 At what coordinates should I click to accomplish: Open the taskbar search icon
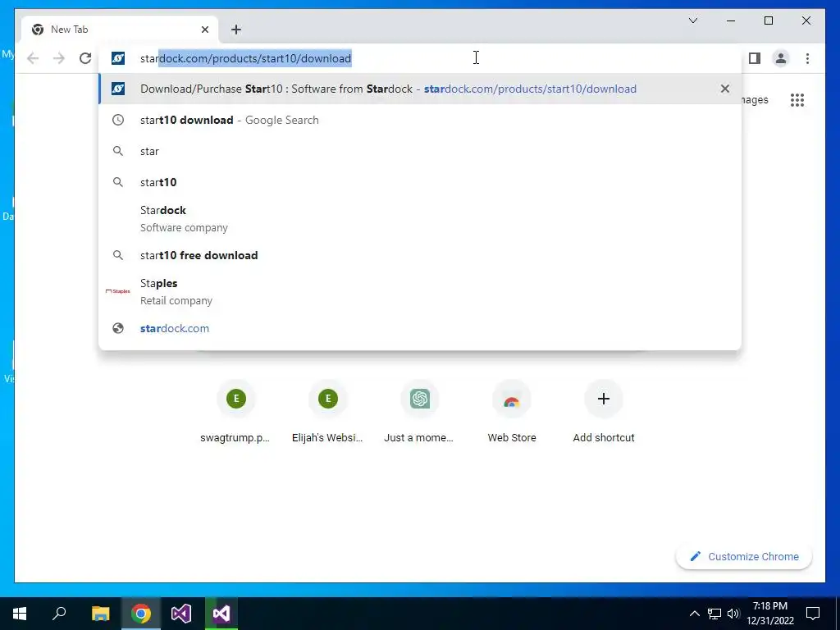click(59, 614)
